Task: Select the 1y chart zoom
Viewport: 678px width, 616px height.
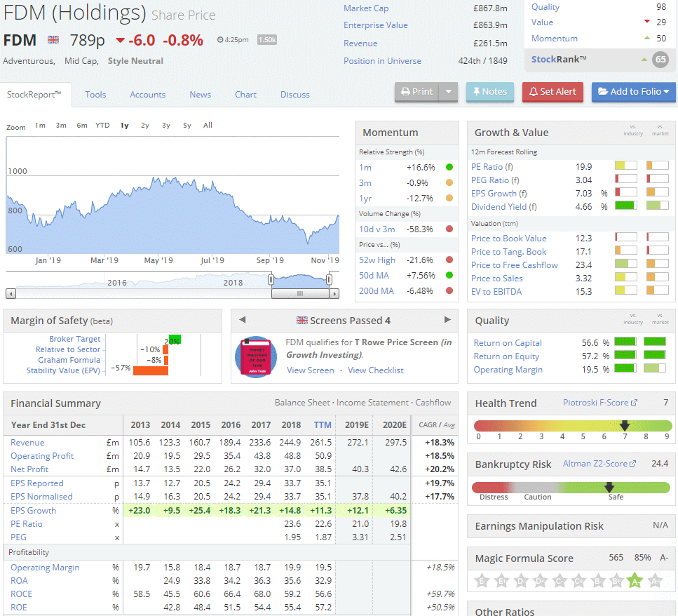Action: coord(125,126)
